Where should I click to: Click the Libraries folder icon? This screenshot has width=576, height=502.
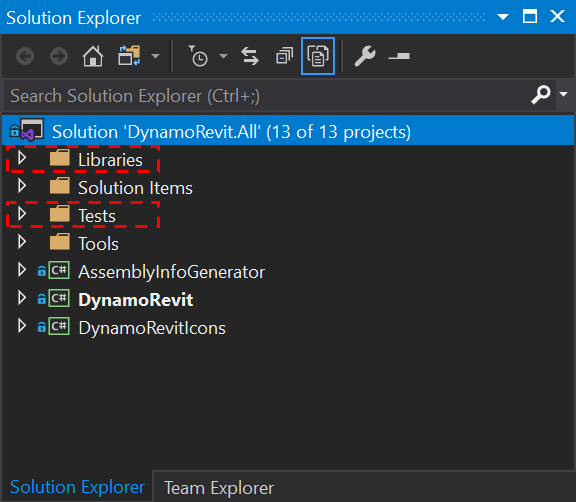pyautogui.click(x=60, y=158)
